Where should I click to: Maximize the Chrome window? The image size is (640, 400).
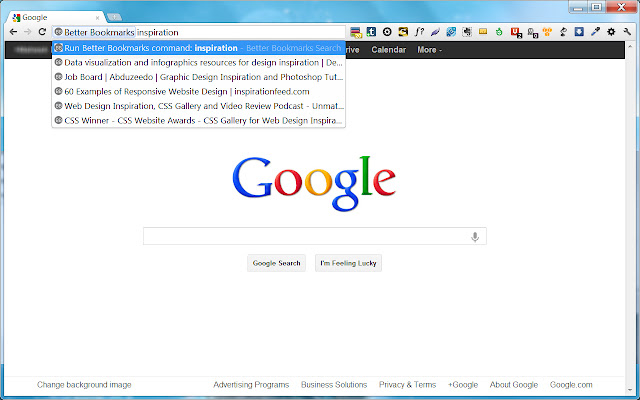point(596,7)
